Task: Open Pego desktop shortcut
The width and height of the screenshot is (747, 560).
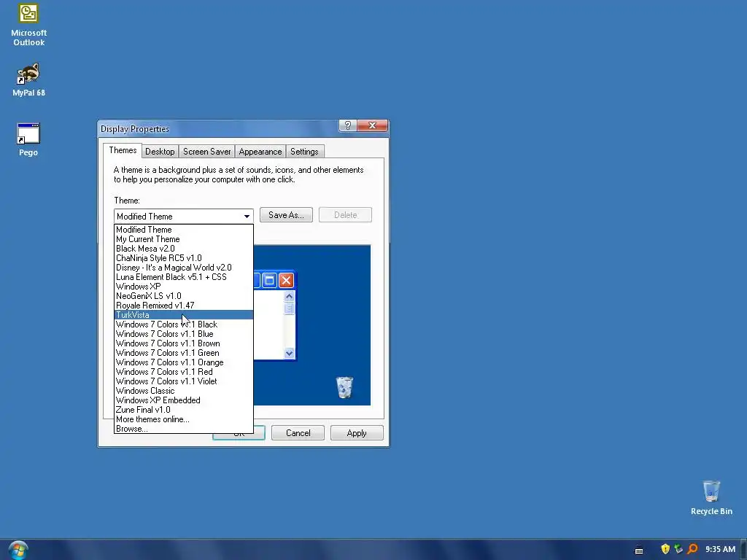Action: [x=28, y=139]
